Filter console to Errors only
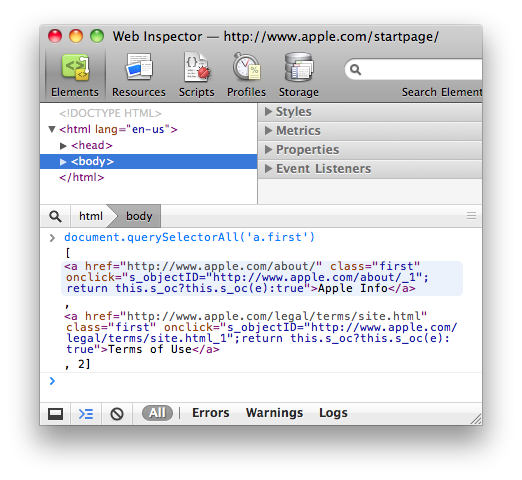The height and width of the screenshot is (480, 522). 211,413
